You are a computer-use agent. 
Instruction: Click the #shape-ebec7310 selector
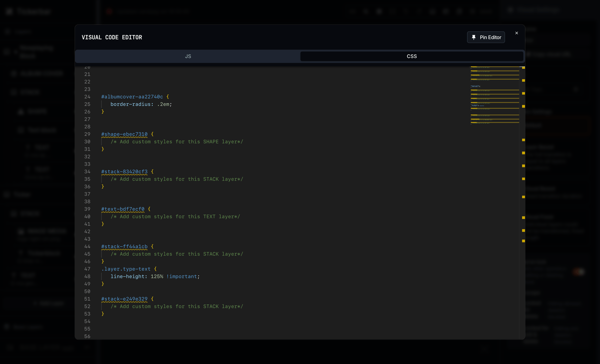pos(124,134)
